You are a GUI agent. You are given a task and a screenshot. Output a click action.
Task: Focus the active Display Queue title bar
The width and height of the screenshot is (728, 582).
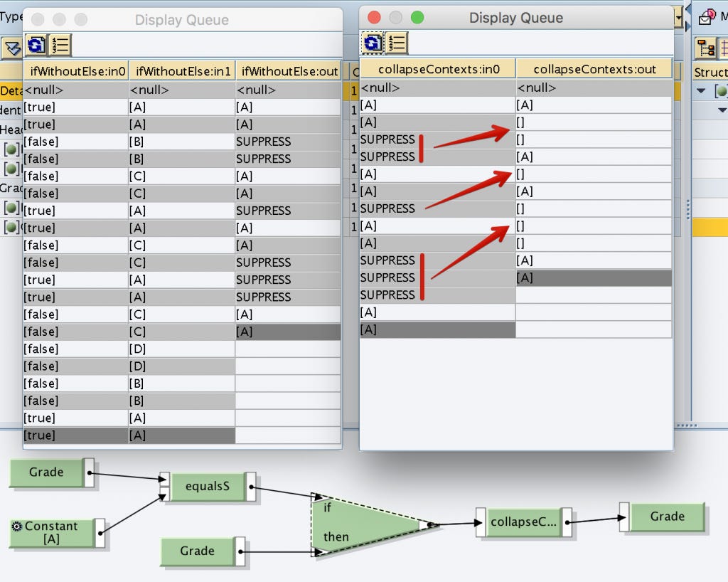(516, 18)
